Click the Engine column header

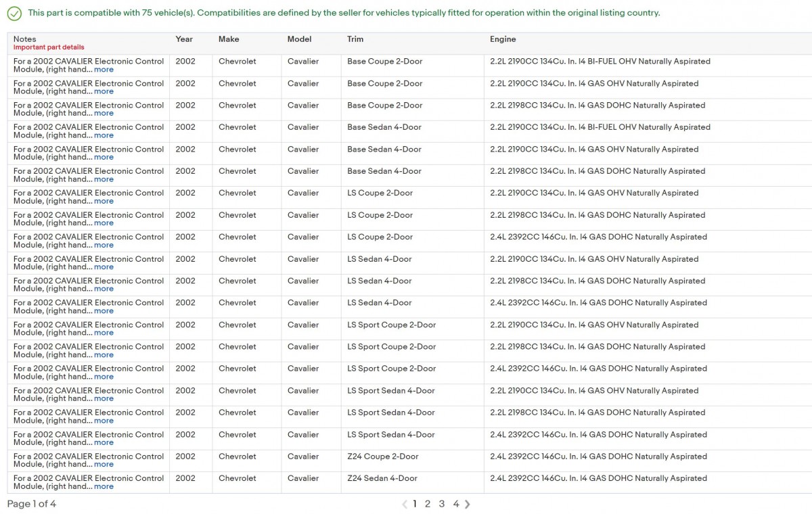[x=503, y=39]
